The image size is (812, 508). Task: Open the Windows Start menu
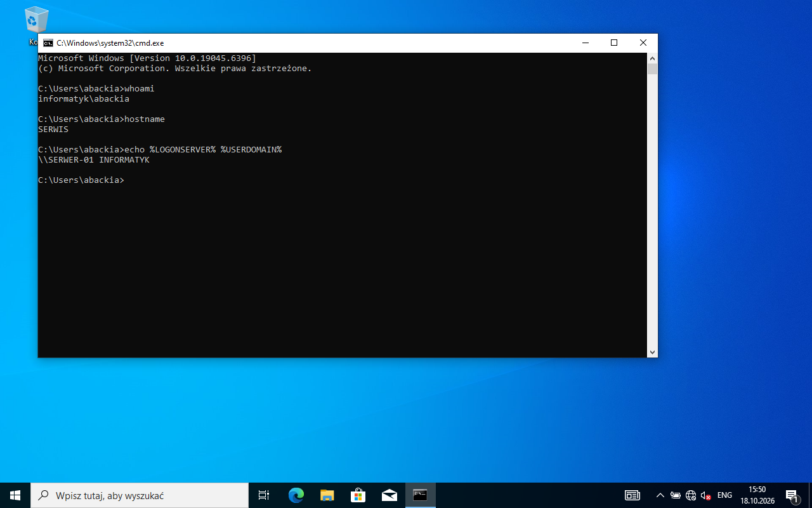tap(15, 495)
